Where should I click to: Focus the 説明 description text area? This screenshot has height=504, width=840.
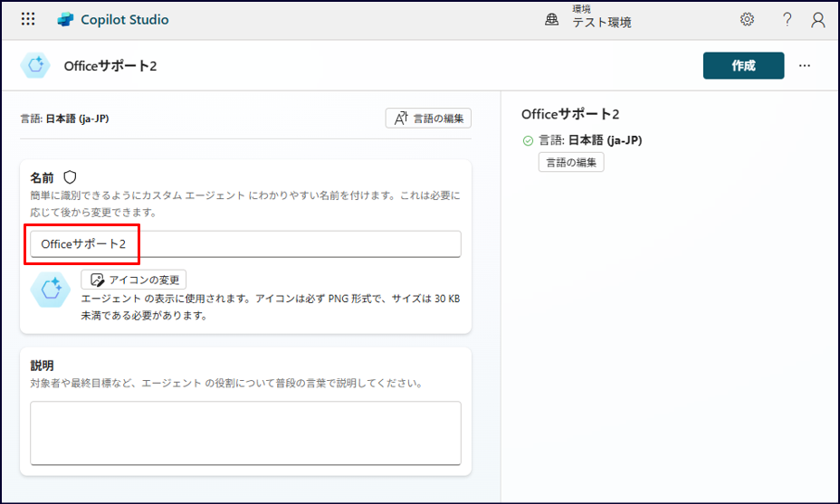245,433
